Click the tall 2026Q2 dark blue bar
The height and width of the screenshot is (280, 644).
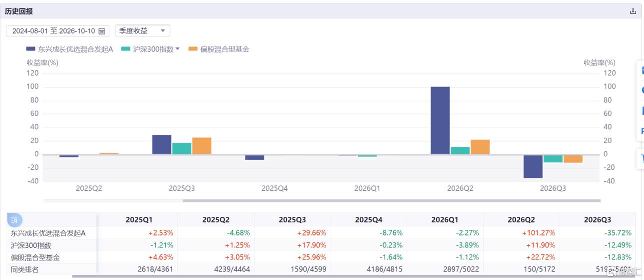click(440, 120)
